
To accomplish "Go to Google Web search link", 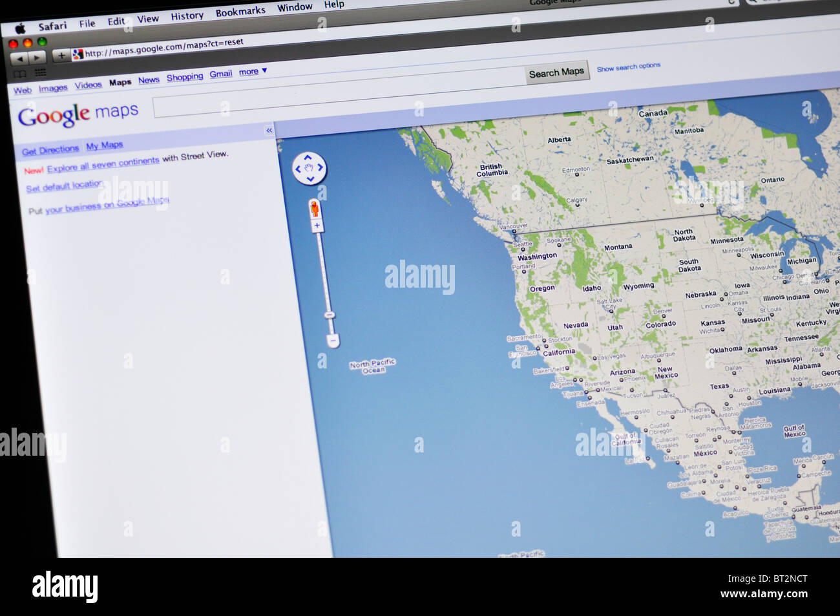I will pyautogui.click(x=23, y=90).
